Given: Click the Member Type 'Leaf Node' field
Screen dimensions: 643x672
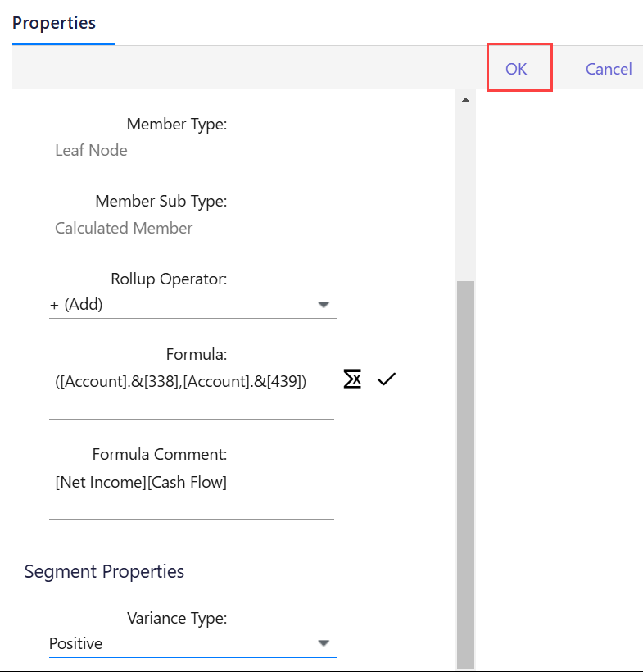Looking at the screenshot, I should point(191,150).
